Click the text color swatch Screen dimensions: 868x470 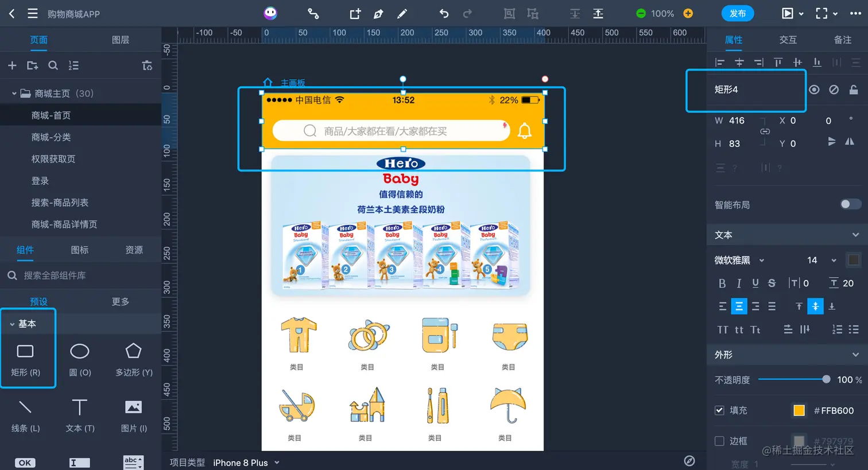tap(854, 260)
